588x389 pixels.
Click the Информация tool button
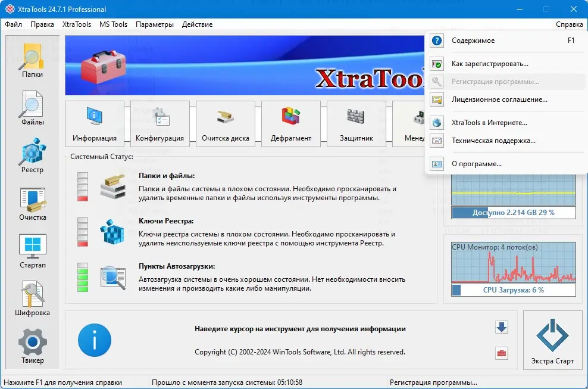pyautogui.click(x=95, y=124)
